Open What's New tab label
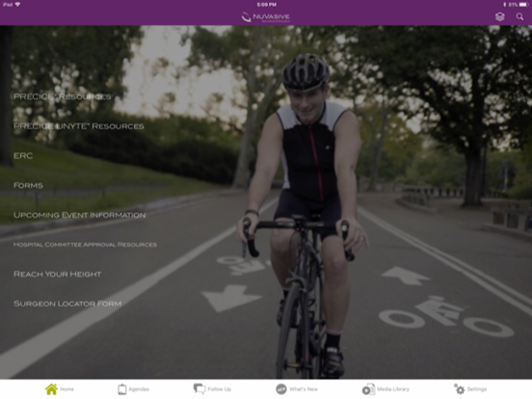The height and width of the screenshot is (399, 532). tap(304, 389)
